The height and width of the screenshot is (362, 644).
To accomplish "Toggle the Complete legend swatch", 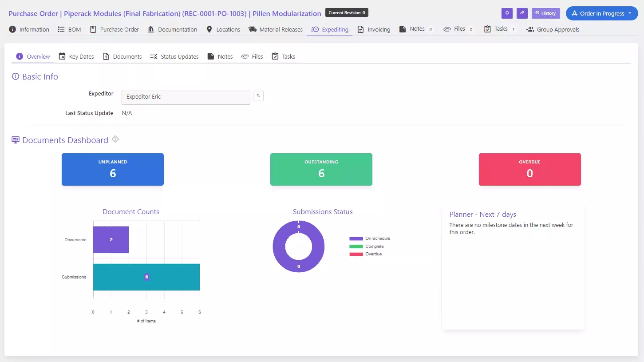I will click(356, 247).
